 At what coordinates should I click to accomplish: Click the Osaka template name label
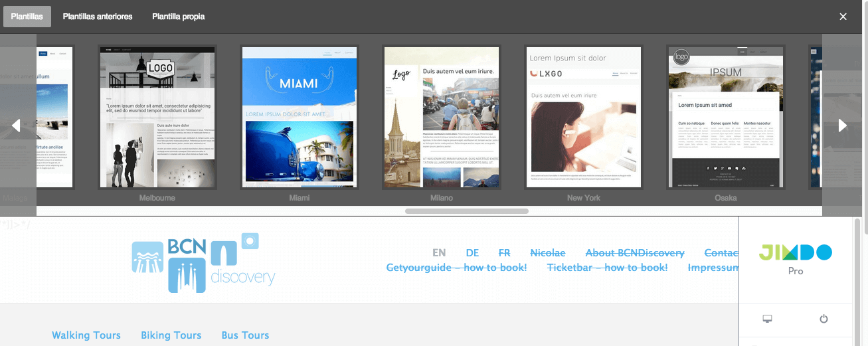coord(725,198)
